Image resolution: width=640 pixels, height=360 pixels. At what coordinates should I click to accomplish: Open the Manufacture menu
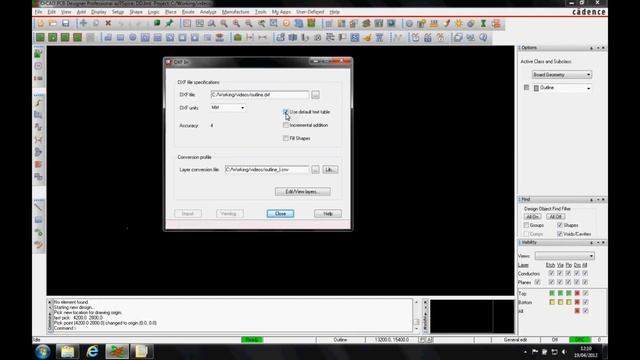236,12
